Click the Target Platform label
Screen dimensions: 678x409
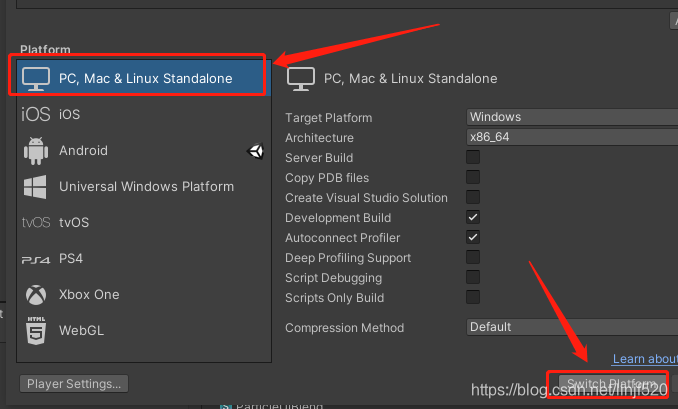329,118
